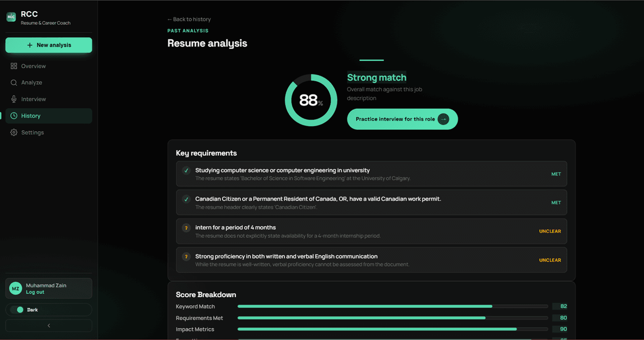Open Overview via its grid icon
The image size is (644, 340).
click(x=14, y=66)
